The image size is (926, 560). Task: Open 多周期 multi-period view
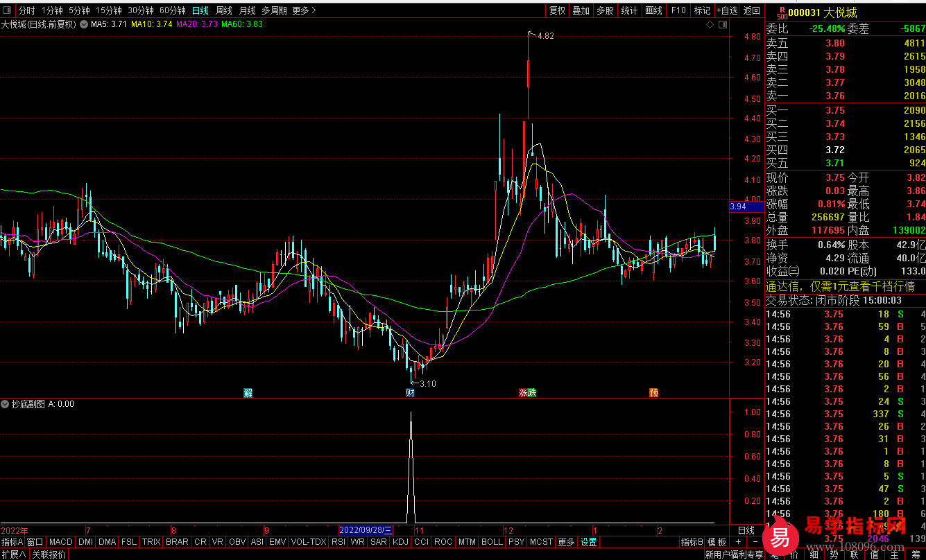pyautogui.click(x=274, y=10)
